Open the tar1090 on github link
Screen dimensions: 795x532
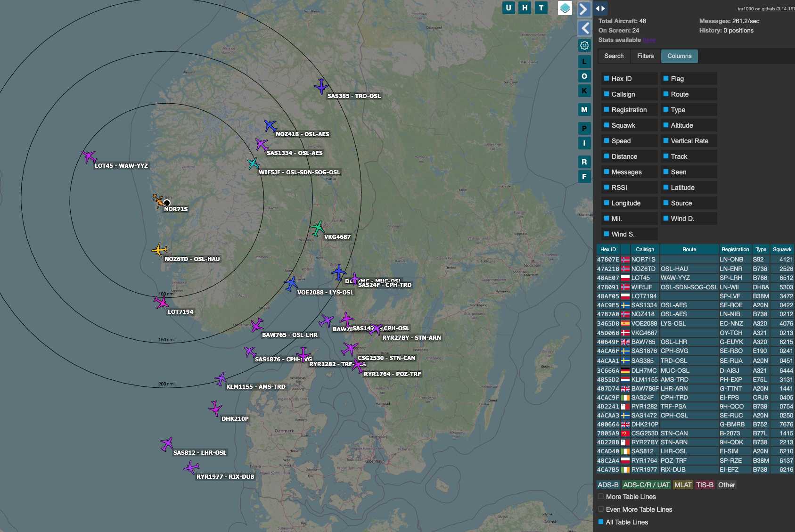click(x=765, y=8)
